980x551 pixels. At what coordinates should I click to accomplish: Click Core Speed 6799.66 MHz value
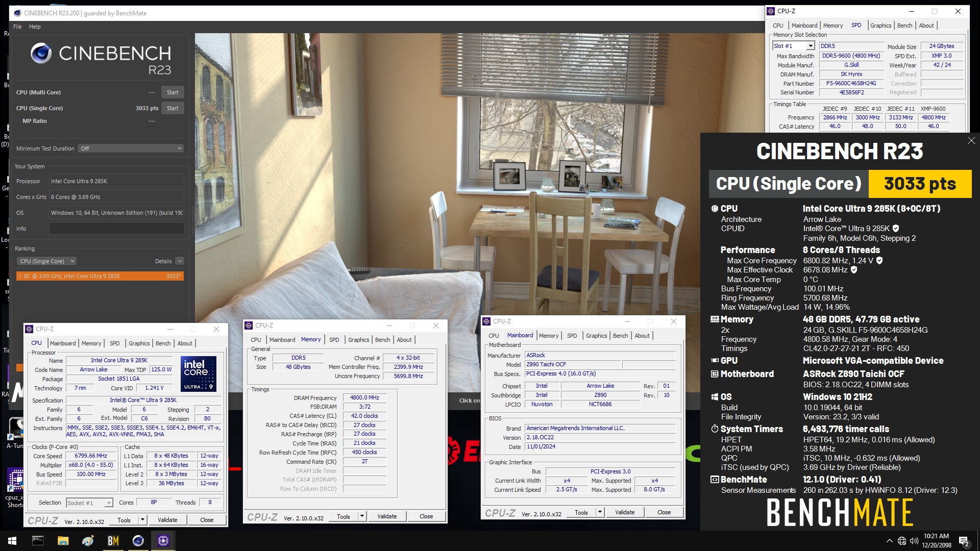click(x=91, y=456)
